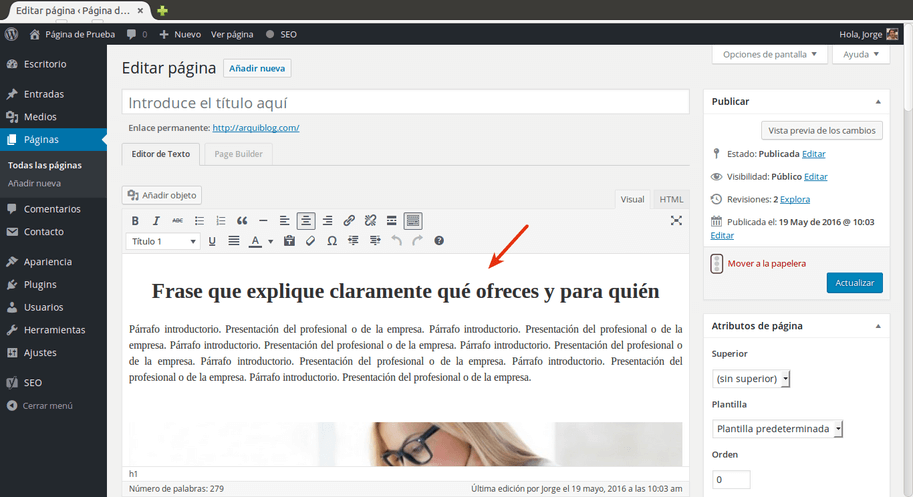913x497 pixels.
Task: Insert a bulleted list
Action: pos(199,221)
